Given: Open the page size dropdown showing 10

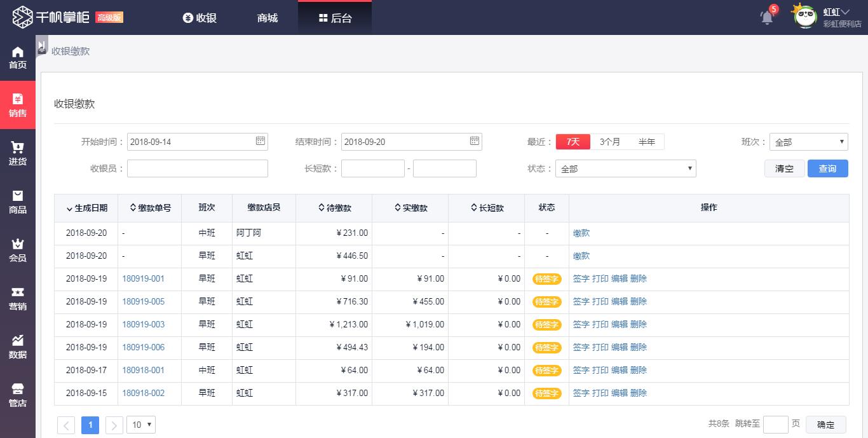Looking at the screenshot, I should point(141,425).
